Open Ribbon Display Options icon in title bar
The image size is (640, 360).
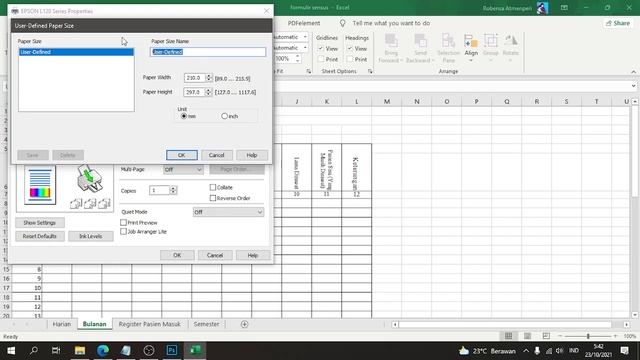564,8
